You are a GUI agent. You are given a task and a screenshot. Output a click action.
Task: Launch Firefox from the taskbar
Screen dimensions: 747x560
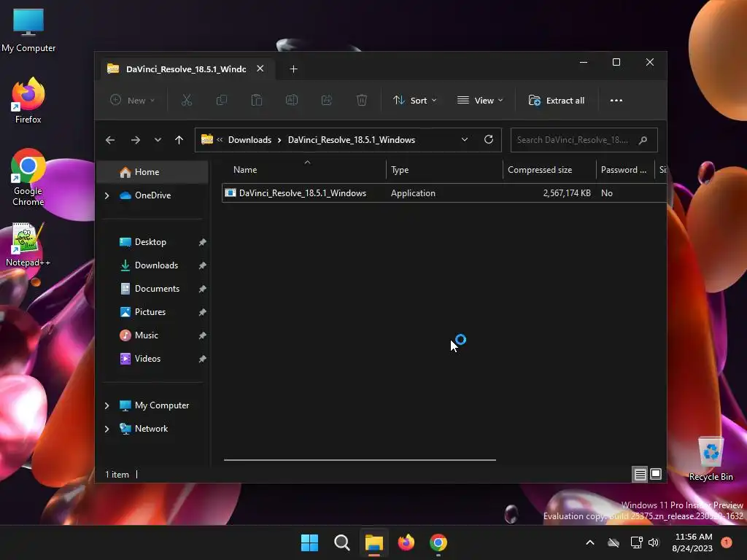click(x=406, y=542)
